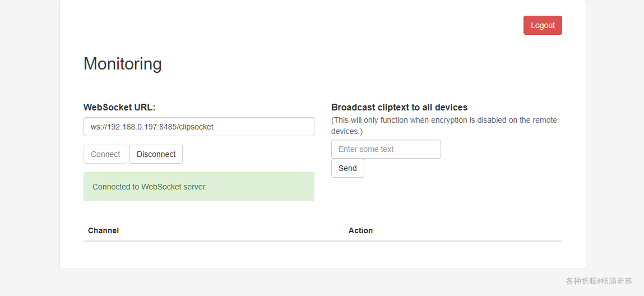Click the 'Enter some text' field

[386, 149]
